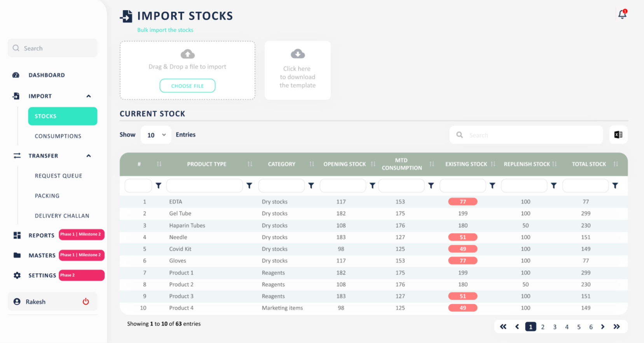
Task: Select Request Queue in the sidebar
Action: click(x=58, y=176)
